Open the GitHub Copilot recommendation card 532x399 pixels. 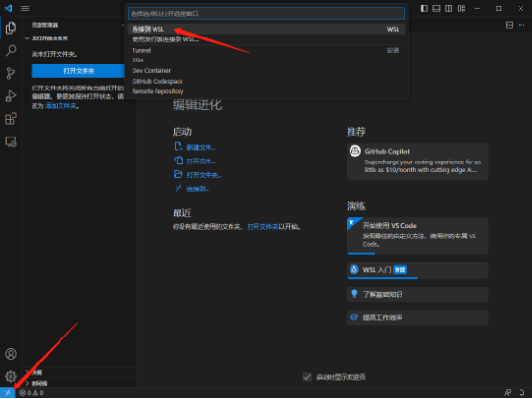pyautogui.click(x=418, y=162)
